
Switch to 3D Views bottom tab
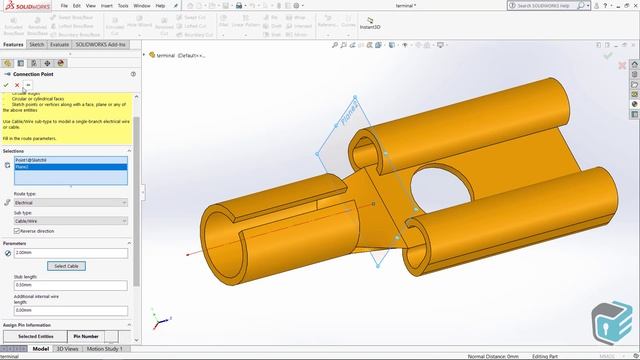(67, 349)
